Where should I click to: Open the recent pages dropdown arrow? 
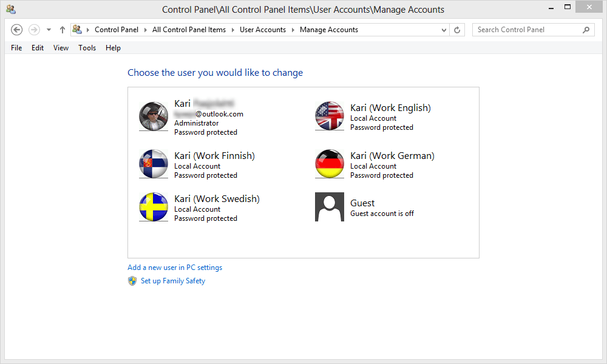(49, 29)
